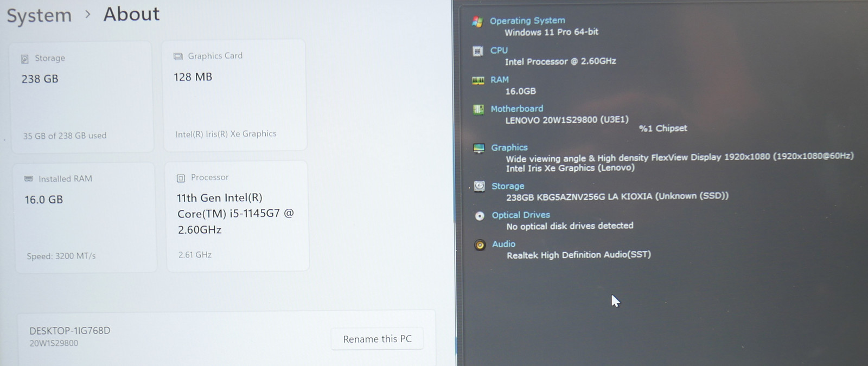The image size is (868, 366).
Task: Open the Audio section link
Action: tap(504, 244)
